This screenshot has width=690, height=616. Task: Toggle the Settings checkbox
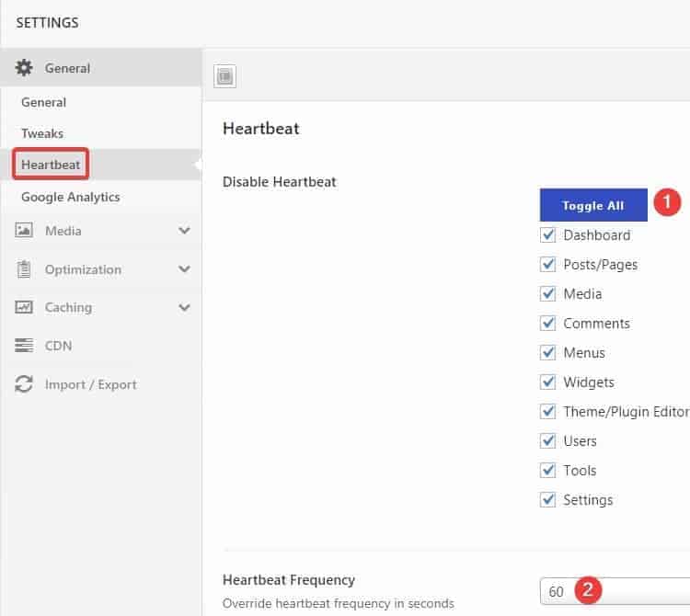coord(548,500)
